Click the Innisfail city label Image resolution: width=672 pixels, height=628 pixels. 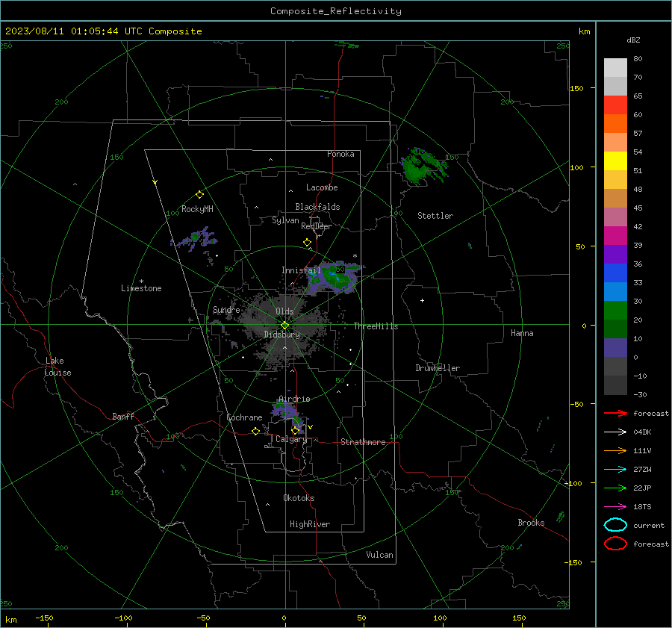point(301,270)
